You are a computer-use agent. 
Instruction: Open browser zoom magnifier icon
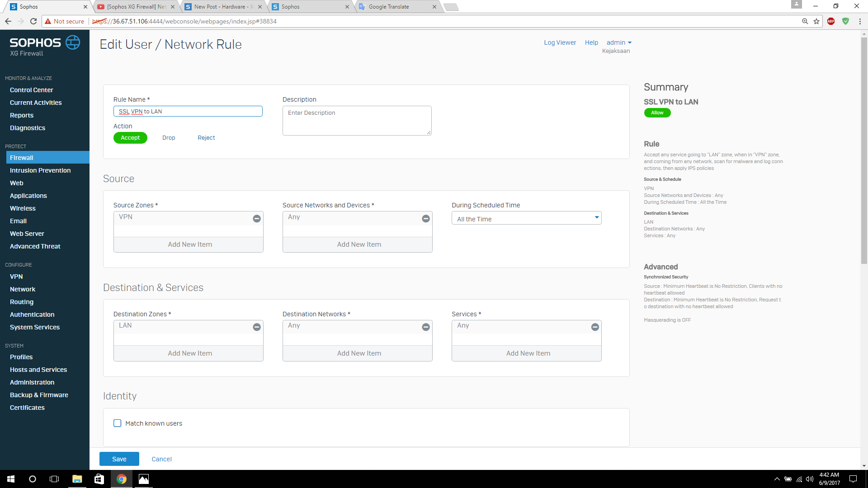pyautogui.click(x=805, y=21)
